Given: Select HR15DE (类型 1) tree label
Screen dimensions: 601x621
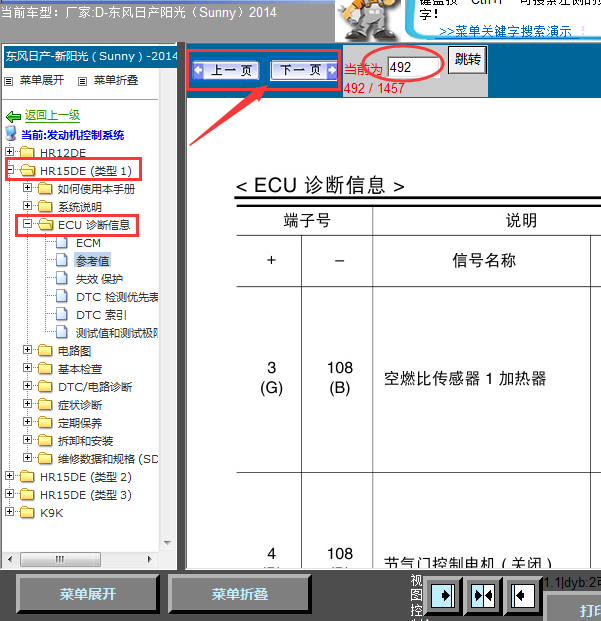Looking at the screenshot, I should tap(86, 171).
